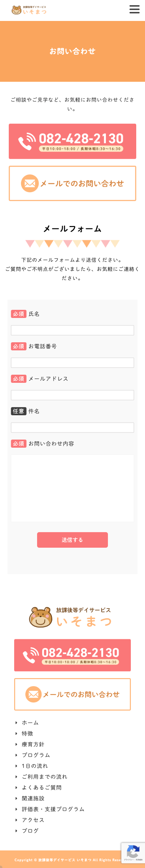Open よくあるご質問 footer link

42,788
